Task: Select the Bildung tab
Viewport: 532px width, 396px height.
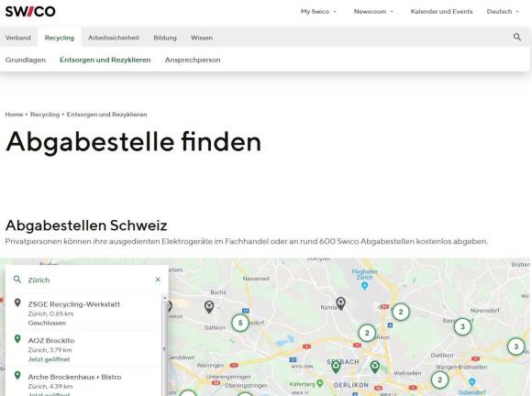Action: pyautogui.click(x=165, y=38)
